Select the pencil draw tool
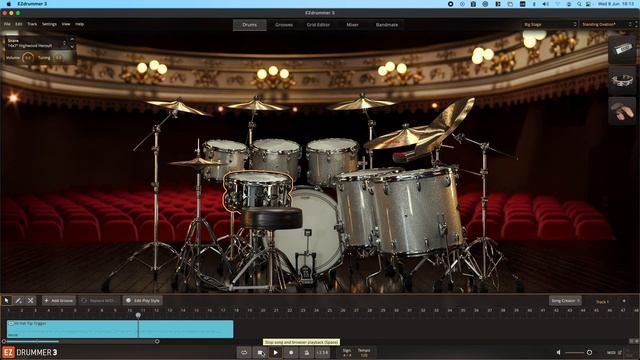Viewport: 640px width, 360px height. point(18,300)
